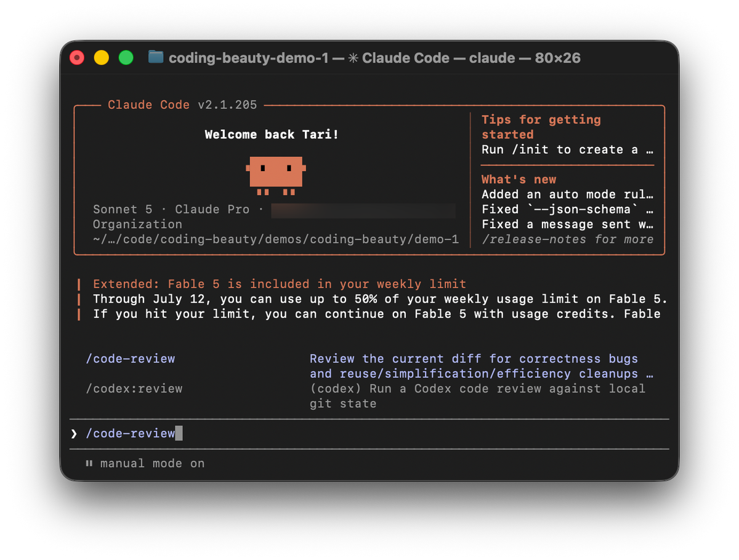
Task: Click the 'Run /init to create a' tip
Action: click(x=567, y=150)
